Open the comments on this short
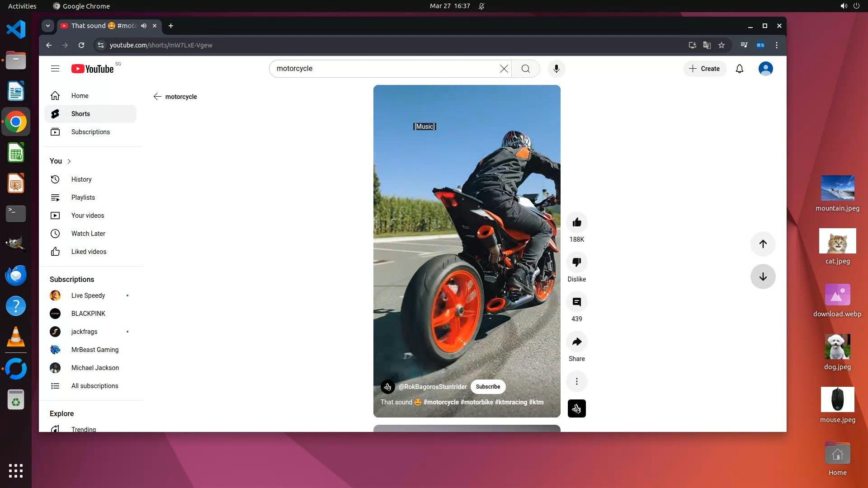 (576, 302)
